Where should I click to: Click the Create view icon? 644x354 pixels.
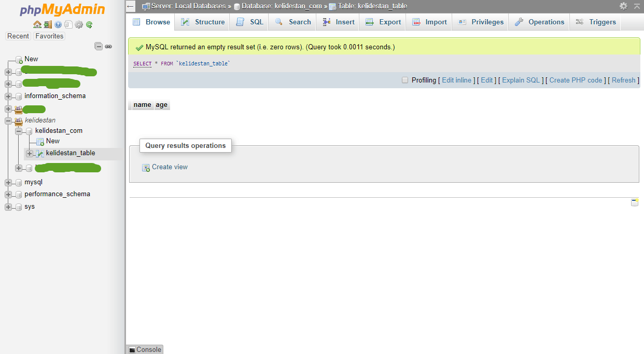click(146, 167)
